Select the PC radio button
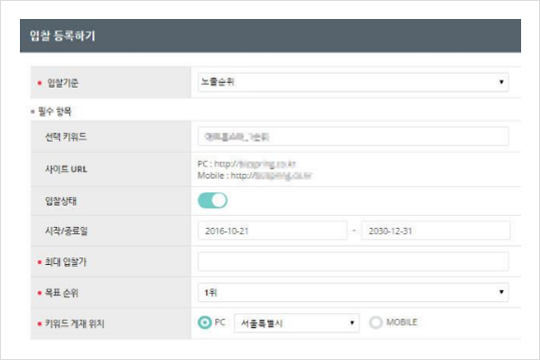Viewport: 540px width, 360px height. pyautogui.click(x=205, y=322)
